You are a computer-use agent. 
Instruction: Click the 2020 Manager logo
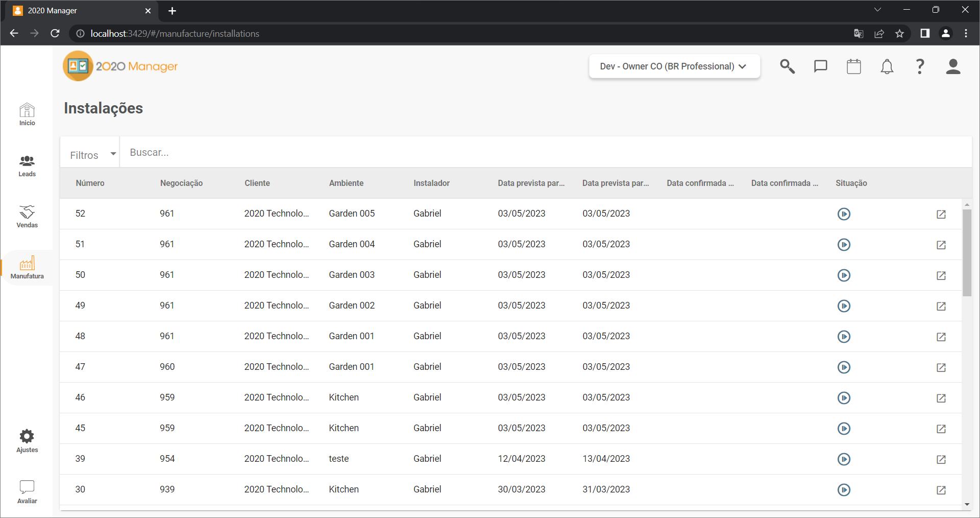120,66
